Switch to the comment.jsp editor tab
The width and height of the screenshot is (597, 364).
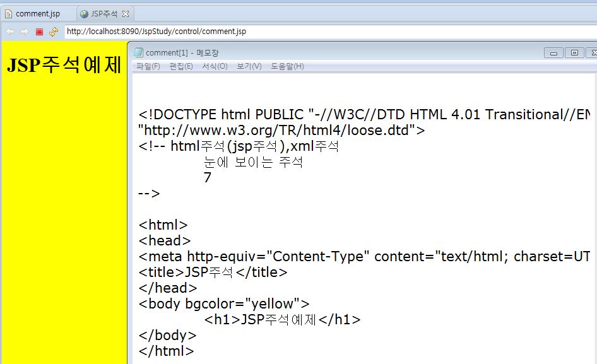[x=38, y=14]
